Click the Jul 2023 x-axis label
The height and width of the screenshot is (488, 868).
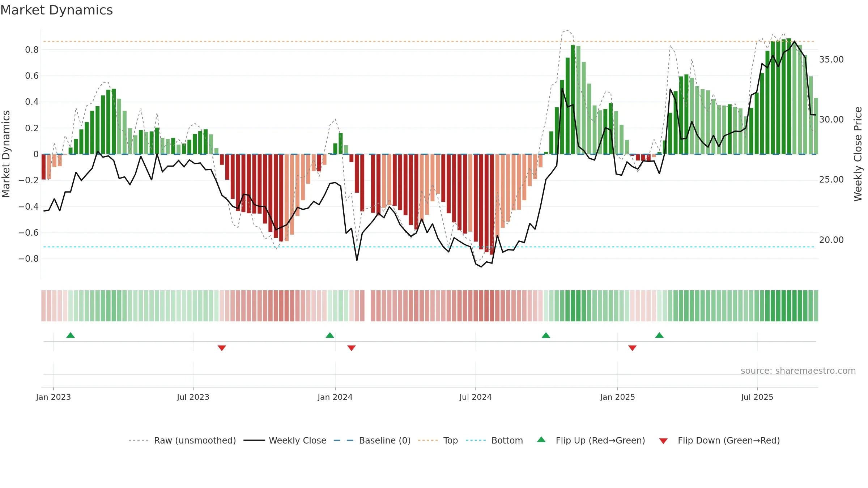(x=193, y=397)
